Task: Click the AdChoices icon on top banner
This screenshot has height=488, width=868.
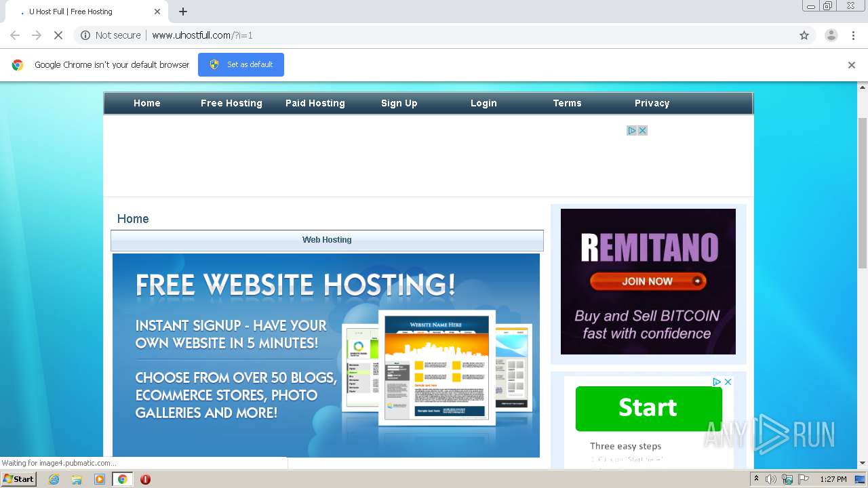Action: [x=631, y=130]
